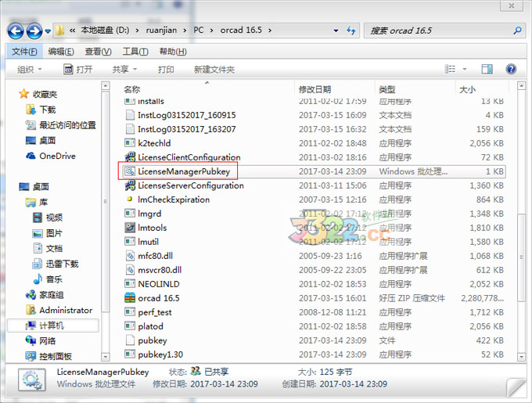Select 控制面板 in navigation pane
This screenshot has width=532, height=403.
tap(56, 357)
